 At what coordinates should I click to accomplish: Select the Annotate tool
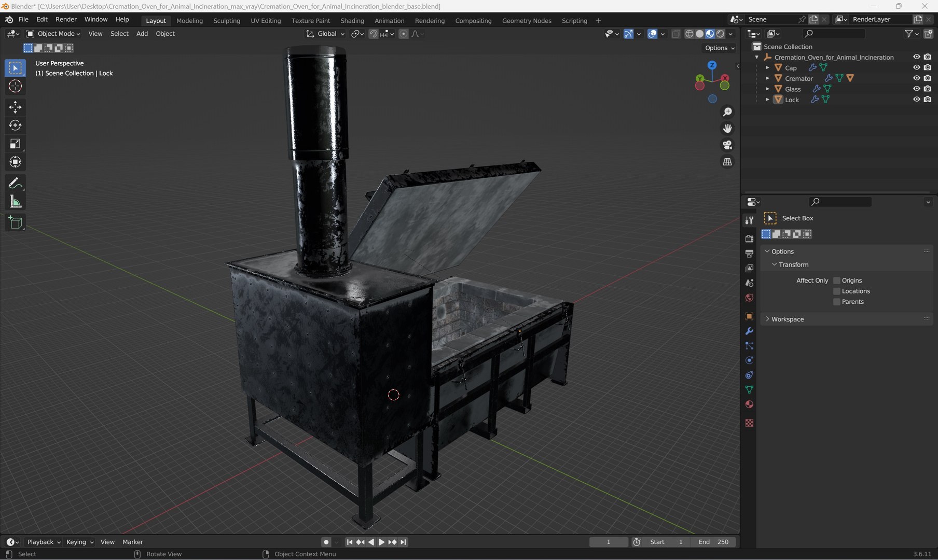pos(15,183)
